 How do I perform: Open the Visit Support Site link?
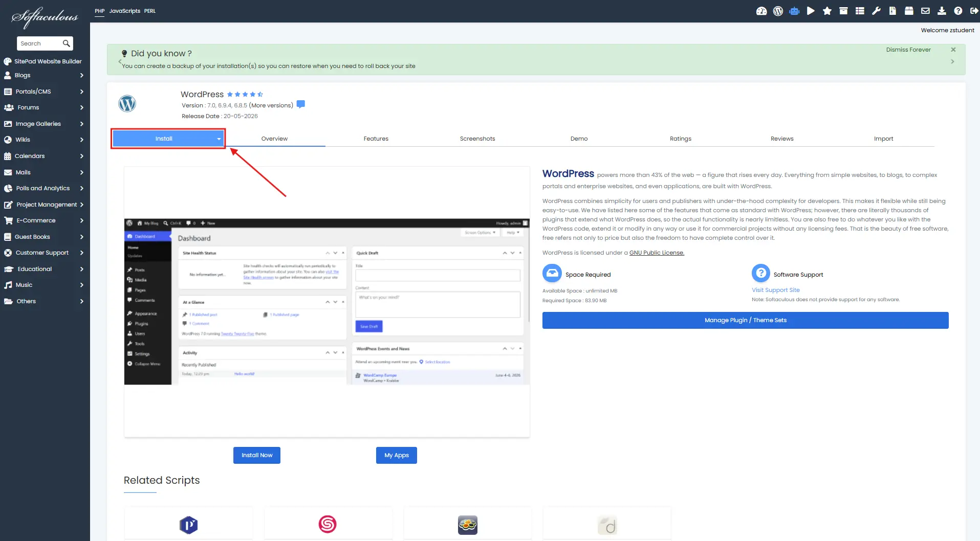pos(775,290)
